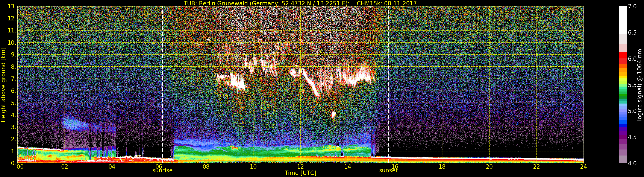The image size is (644, 177).
Task: Click the sunrise label under the time axis
Action: point(162,171)
